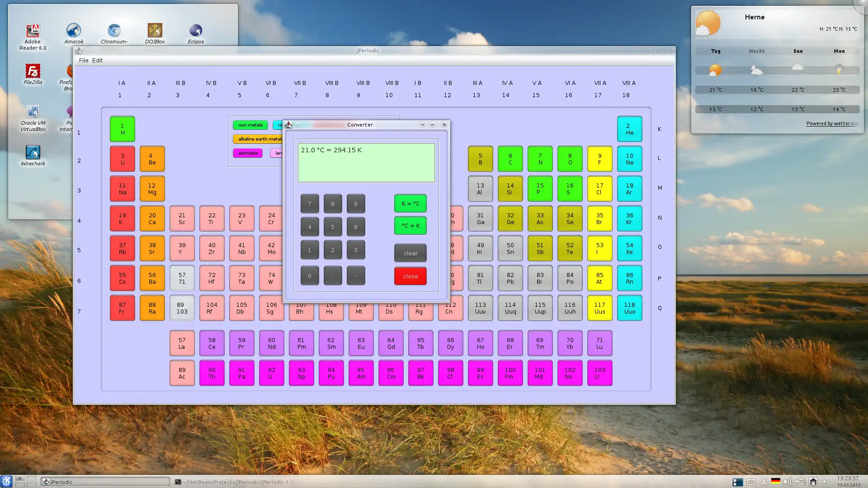
Task: Toggle the alkaline earth metals category label
Action: pyautogui.click(x=259, y=139)
